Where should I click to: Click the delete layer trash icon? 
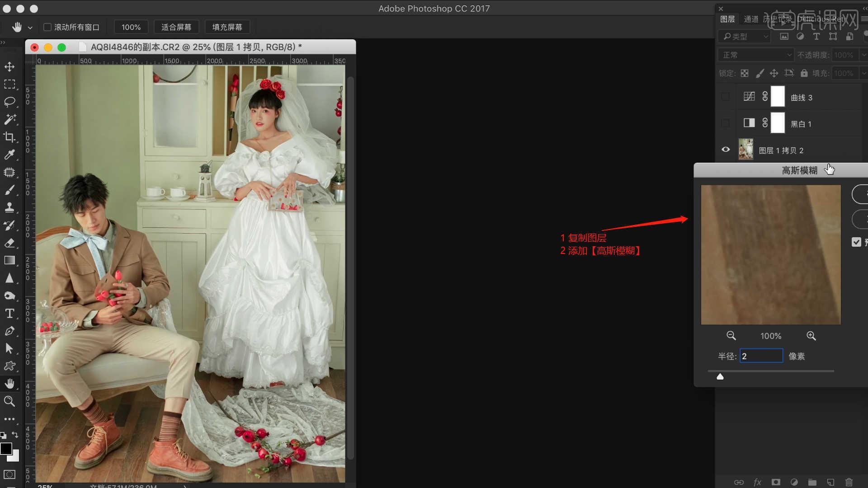(x=849, y=482)
